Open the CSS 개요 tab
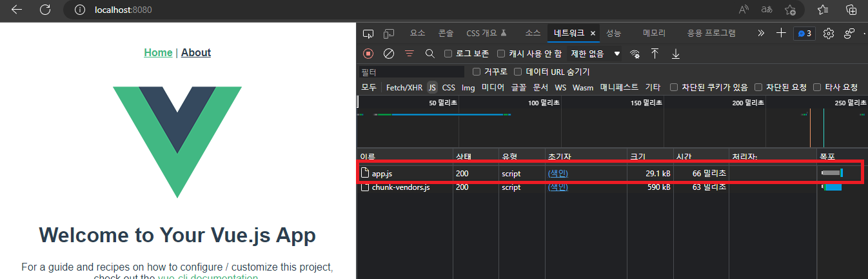This screenshot has width=868, height=279. (487, 33)
